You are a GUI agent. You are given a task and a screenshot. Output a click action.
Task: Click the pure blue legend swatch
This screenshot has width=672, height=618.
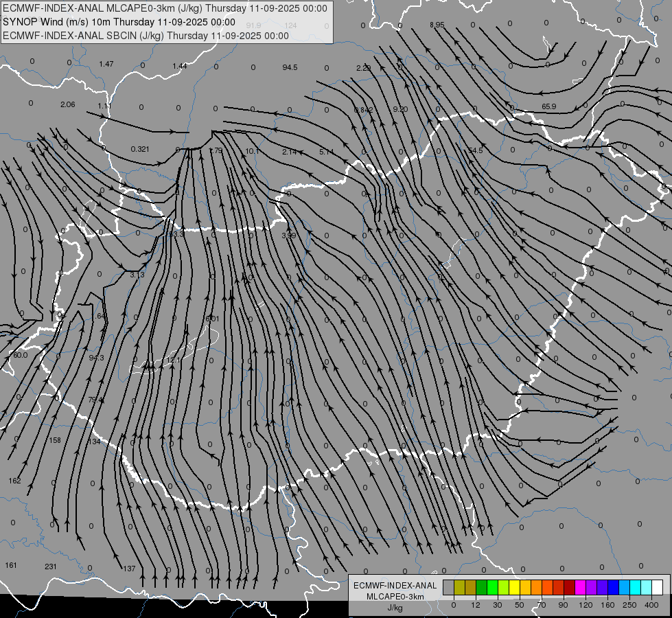click(x=614, y=587)
